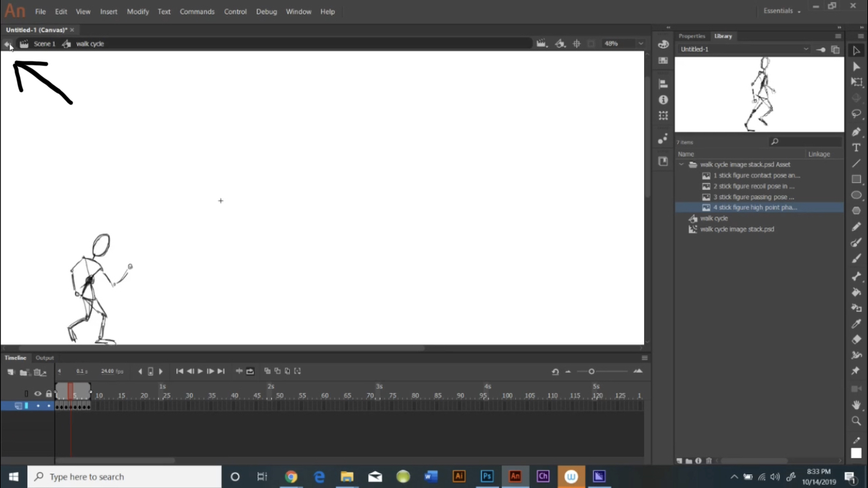
Task: Lock the timeline layer
Action: click(x=48, y=405)
